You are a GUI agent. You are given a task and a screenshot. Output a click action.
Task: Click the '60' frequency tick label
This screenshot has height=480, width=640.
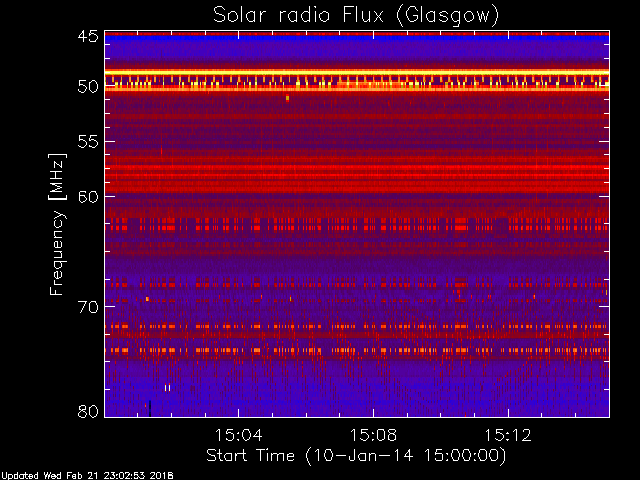(x=88, y=196)
